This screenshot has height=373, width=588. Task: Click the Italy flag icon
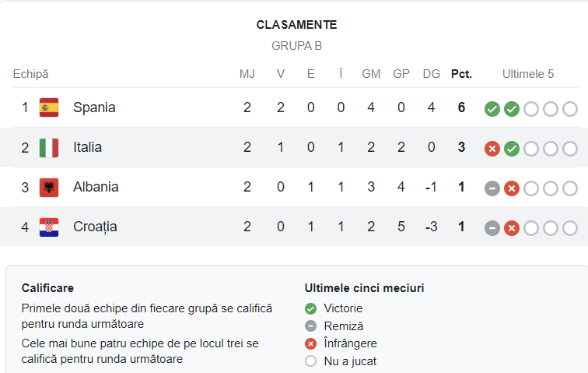point(49,148)
